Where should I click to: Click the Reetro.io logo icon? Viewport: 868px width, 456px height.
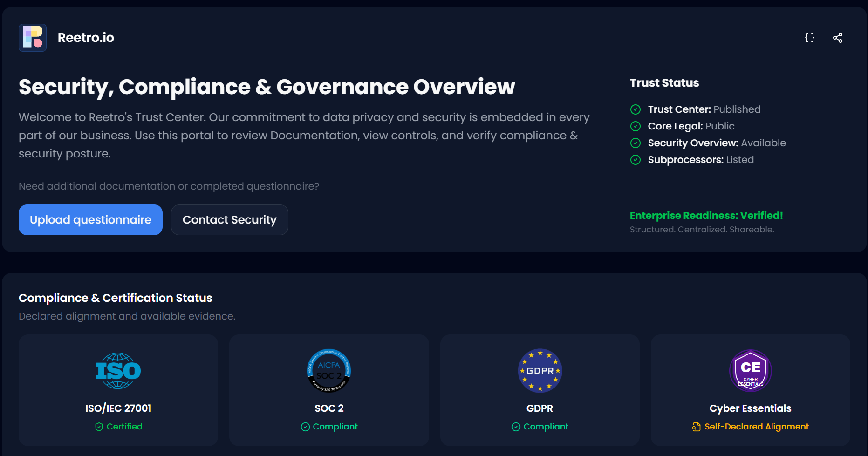[33, 38]
